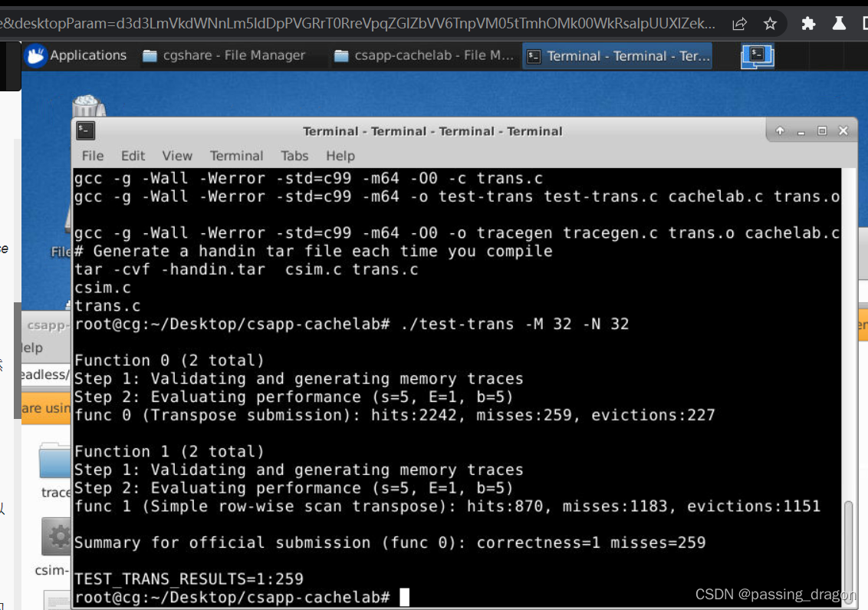Click the terminal window title icon
Image resolution: width=868 pixels, height=610 pixels.
86,130
